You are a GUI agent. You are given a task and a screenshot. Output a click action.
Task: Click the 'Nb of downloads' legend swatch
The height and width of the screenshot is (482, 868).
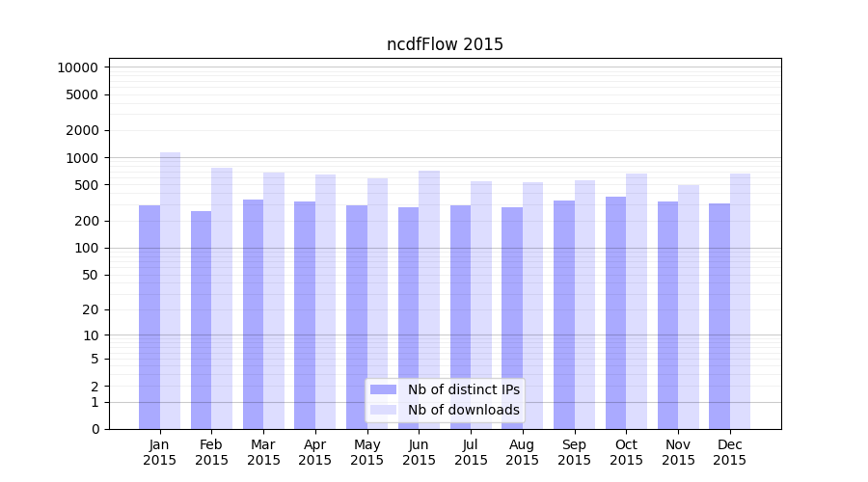pyautogui.click(x=383, y=410)
